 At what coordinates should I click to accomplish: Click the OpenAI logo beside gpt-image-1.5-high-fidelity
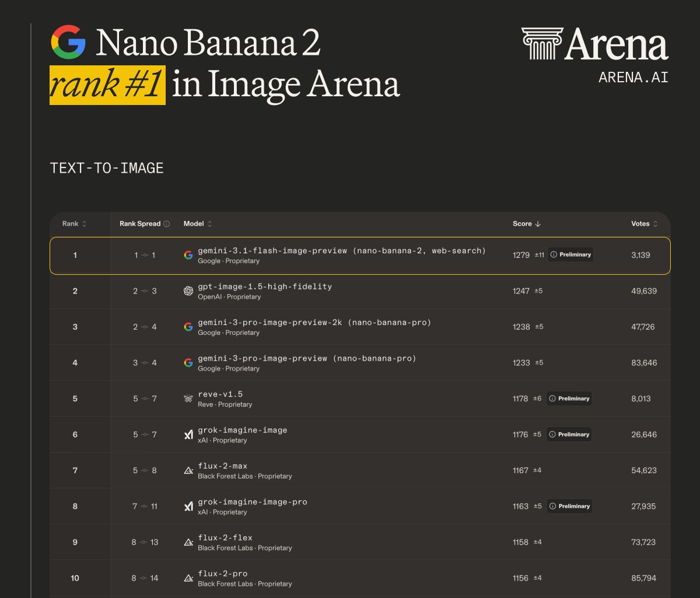188,291
